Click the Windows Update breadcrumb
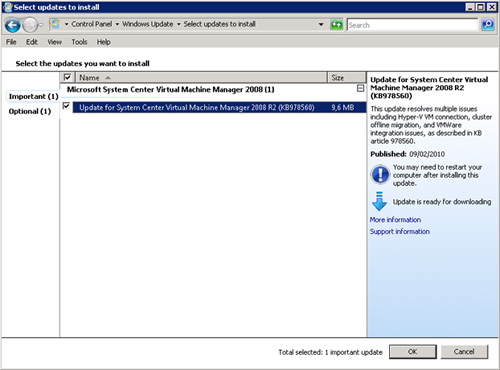 pos(148,24)
